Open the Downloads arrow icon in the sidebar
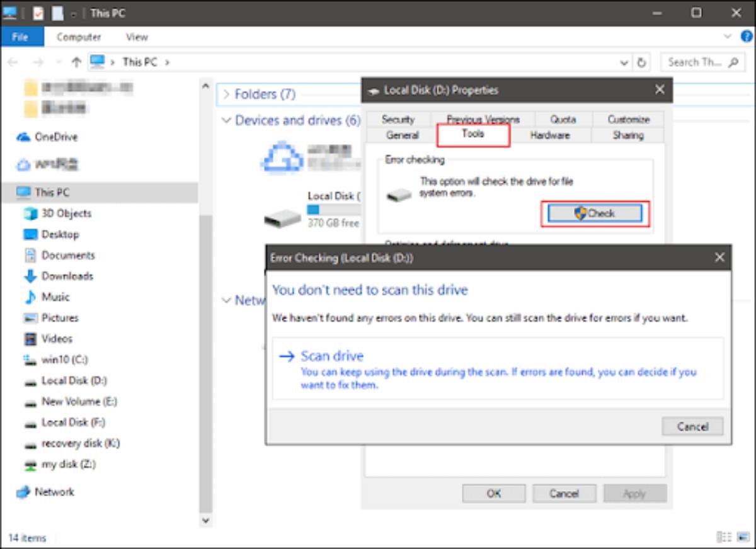This screenshot has width=756, height=549. point(30,276)
